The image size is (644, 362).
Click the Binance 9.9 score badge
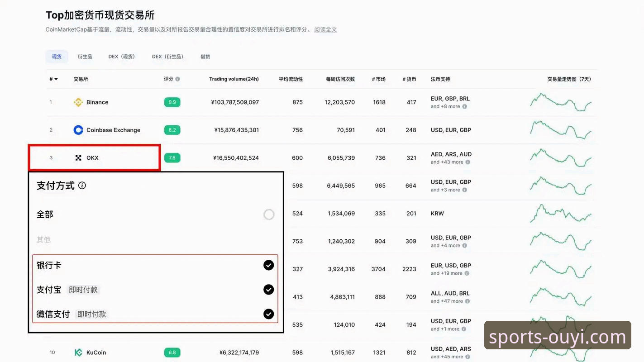(172, 102)
